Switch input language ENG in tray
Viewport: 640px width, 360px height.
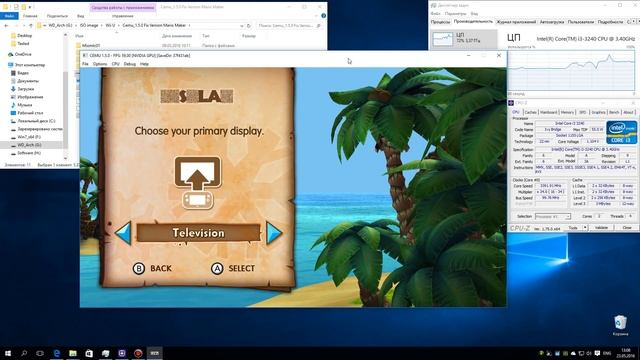(x=607, y=353)
